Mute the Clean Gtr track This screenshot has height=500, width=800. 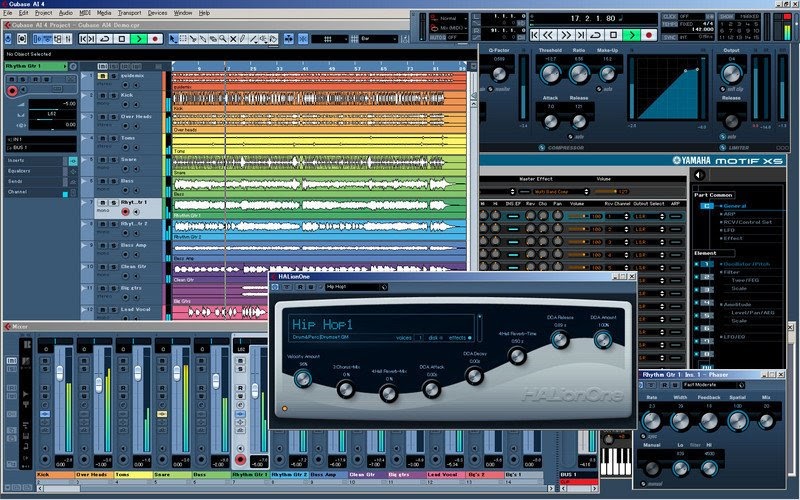click(103, 267)
